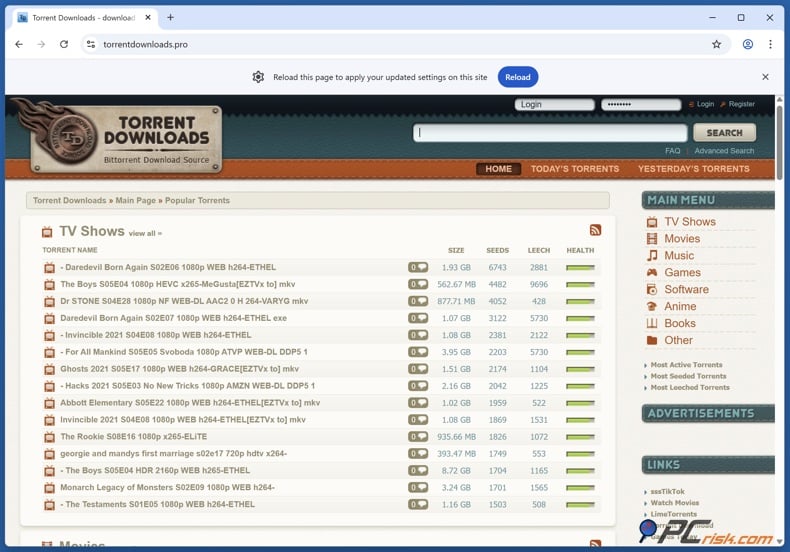Open Most Leeched Torrents link
The height and width of the screenshot is (552, 790).
(690, 387)
